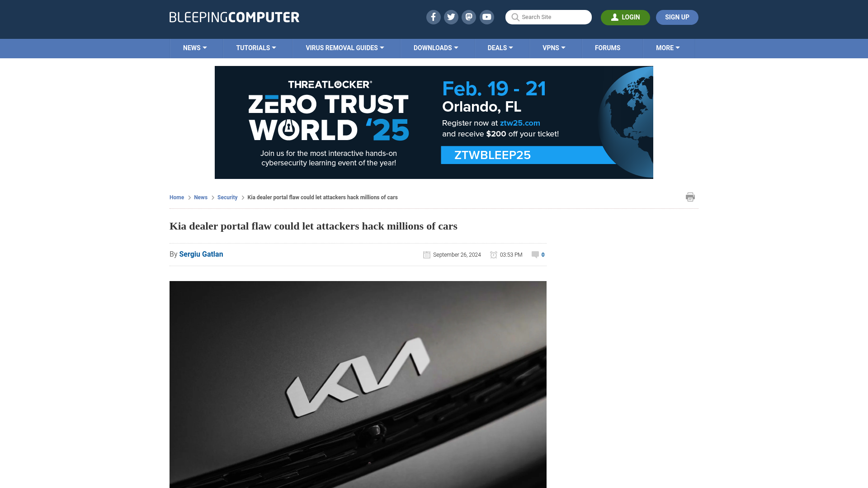
Task: Expand the NEWS dropdown menu
Action: click(x=195, y=47)
